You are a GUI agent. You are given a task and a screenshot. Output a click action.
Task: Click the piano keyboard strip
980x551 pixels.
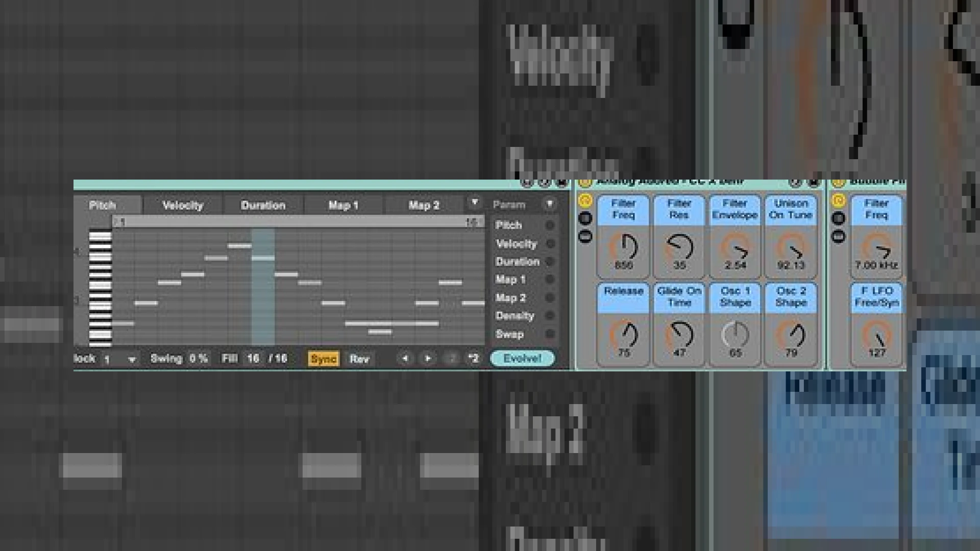(x=100, y=287)
